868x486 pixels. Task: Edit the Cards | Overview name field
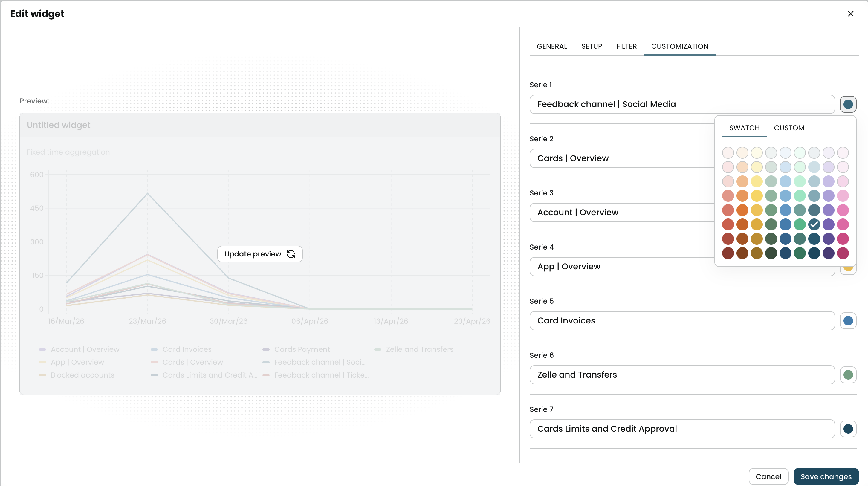point(622,158)
